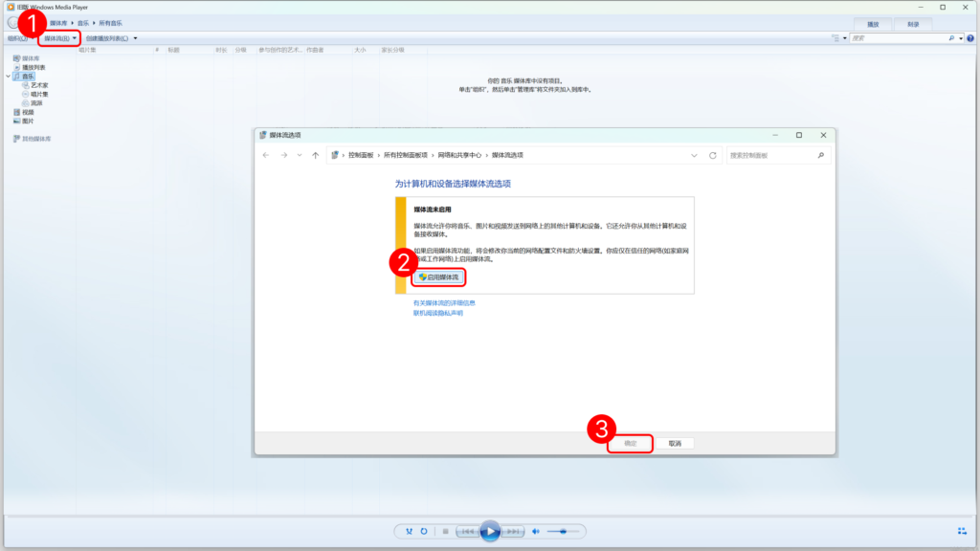
Task: Maximize the 媒体流选项 dialog window
Action: point(799,135)
